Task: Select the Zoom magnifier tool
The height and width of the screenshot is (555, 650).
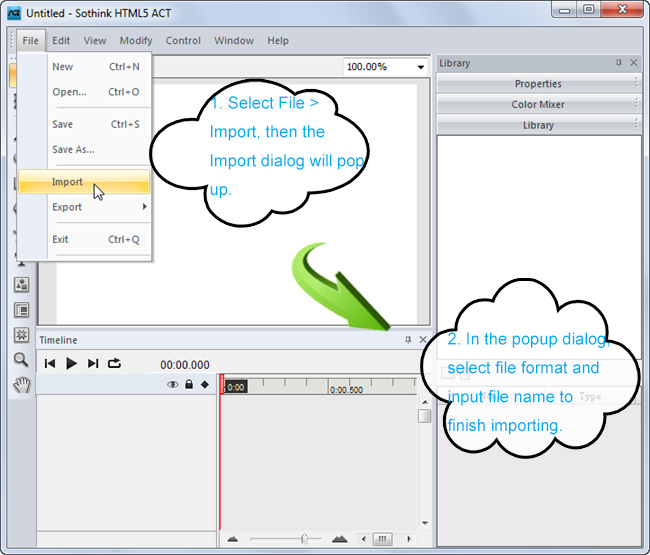Action: tap(21, 359)
